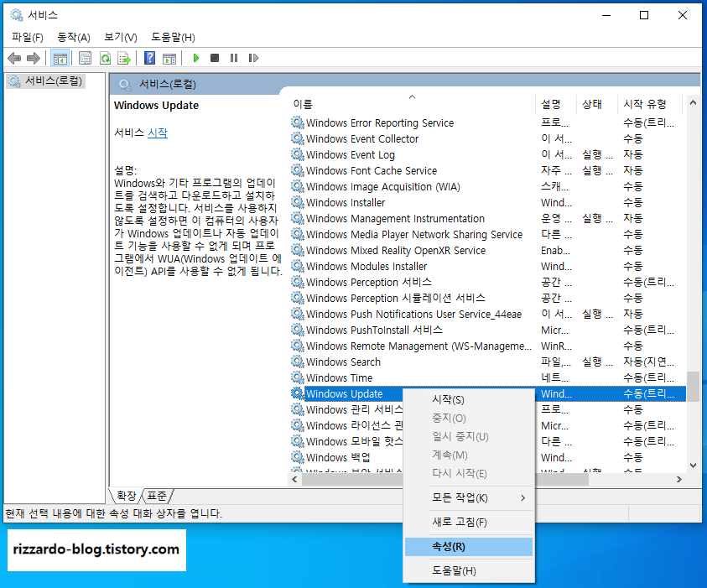Select Windows Image Acquisition (WIA) row
707x588 pixels.
click(487, 187)
